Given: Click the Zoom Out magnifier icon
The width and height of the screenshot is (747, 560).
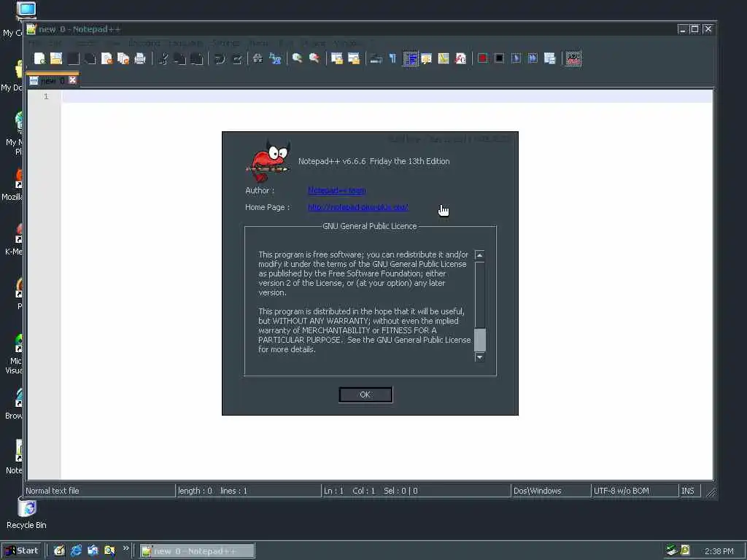Looking at the screenshot, I should (x=314, y=58).
